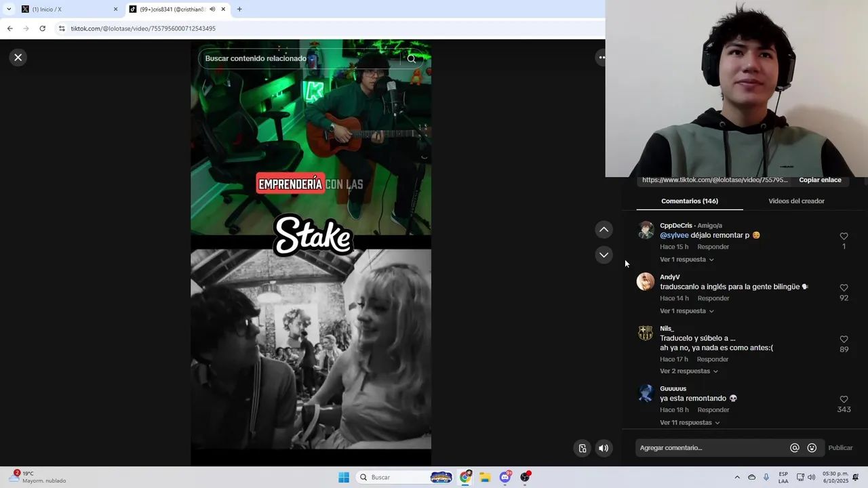Open CppDeCris's profile avatar

coord(646,230)
